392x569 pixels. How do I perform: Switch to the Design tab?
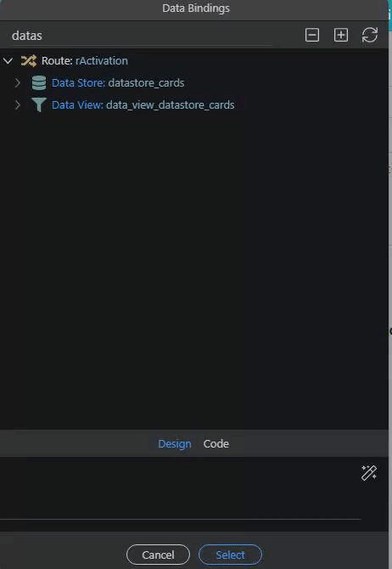coord(175,444)
